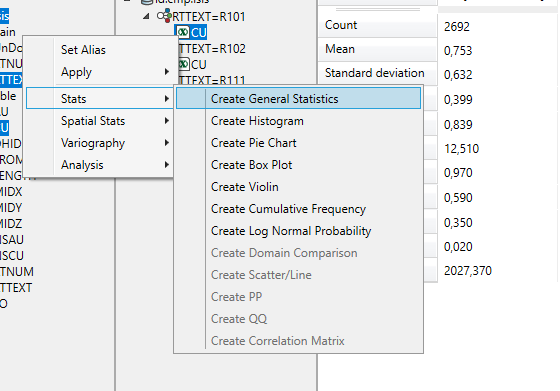Click the Create PP entry
The height and width of the screenshot is (391, 560).
pos(298,297)
